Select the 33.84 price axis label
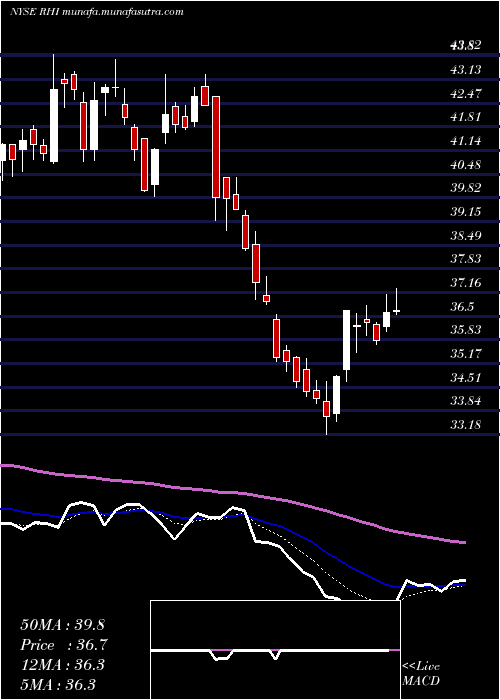This screenshot has height=700, width=500. tap(466, 400)
